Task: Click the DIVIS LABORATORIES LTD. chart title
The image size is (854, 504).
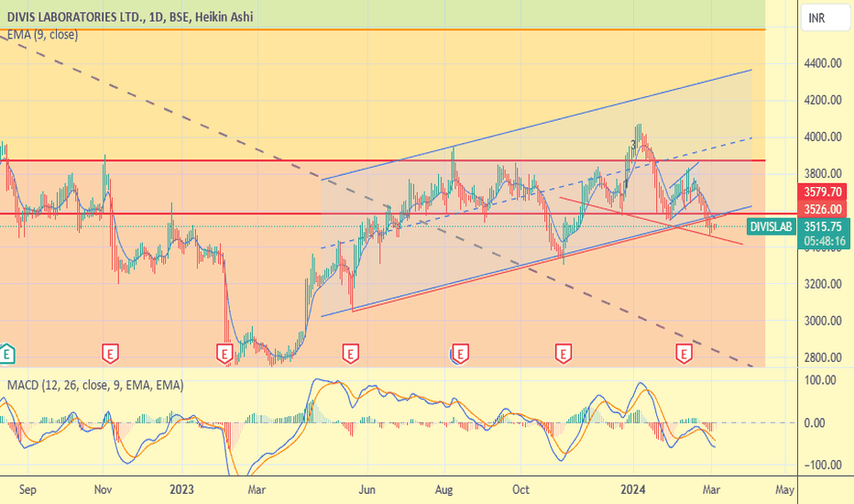Action: [130, 16]
